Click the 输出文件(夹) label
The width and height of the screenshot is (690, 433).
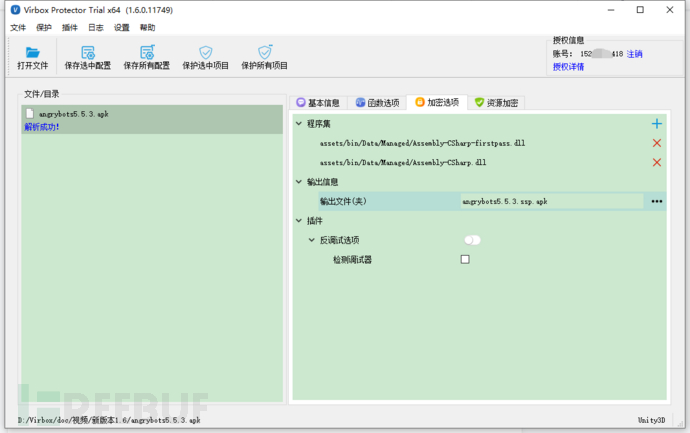click(x=343, y=201)
